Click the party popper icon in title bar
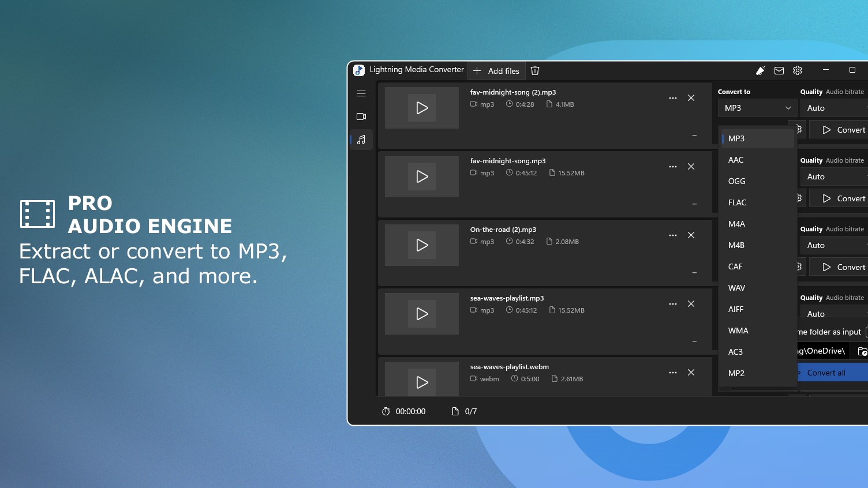Viewport: 868px width, 488px height. [x=761, y=70]
